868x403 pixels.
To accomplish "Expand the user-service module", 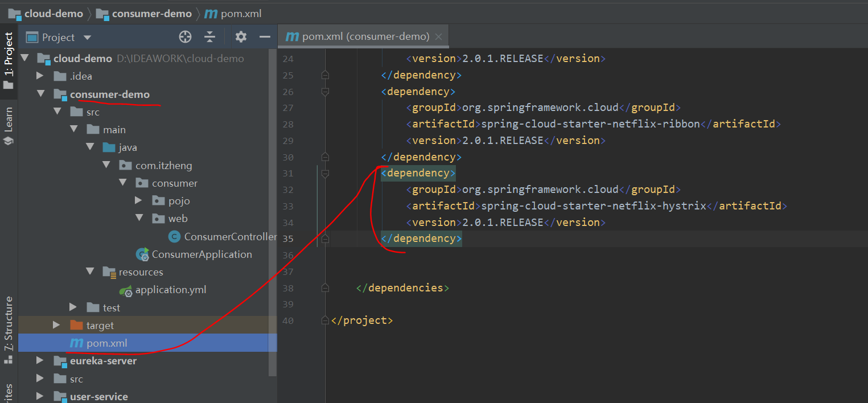I will [x=40, y=396].
